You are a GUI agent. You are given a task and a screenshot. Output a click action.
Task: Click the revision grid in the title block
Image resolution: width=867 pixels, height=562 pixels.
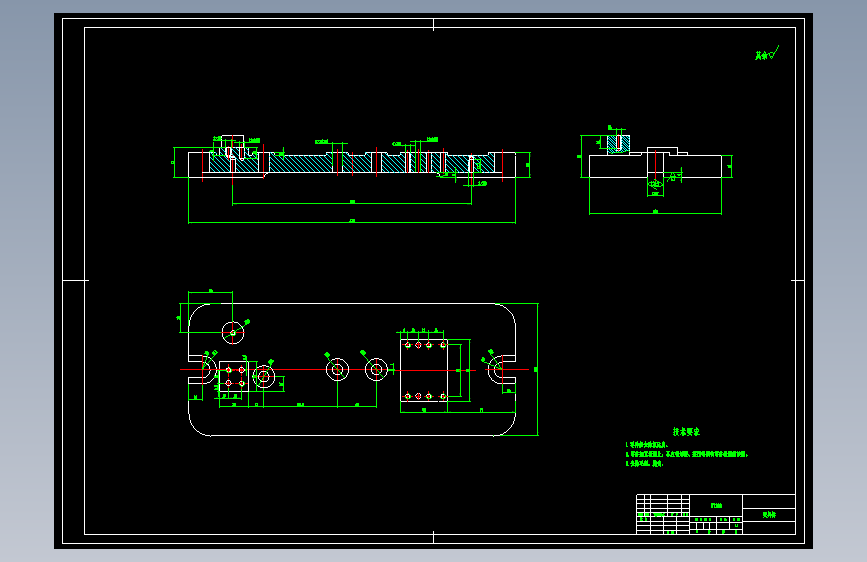click(663, 514)
